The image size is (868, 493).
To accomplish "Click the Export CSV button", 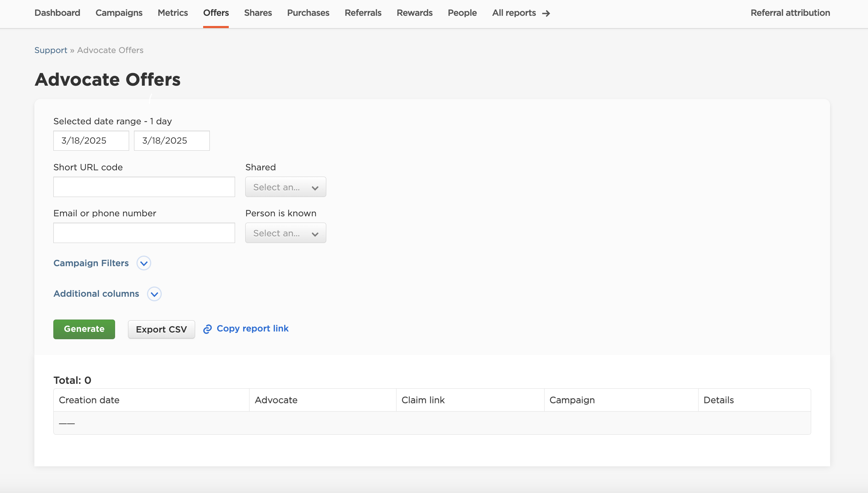I will click(x=161, y=329).
